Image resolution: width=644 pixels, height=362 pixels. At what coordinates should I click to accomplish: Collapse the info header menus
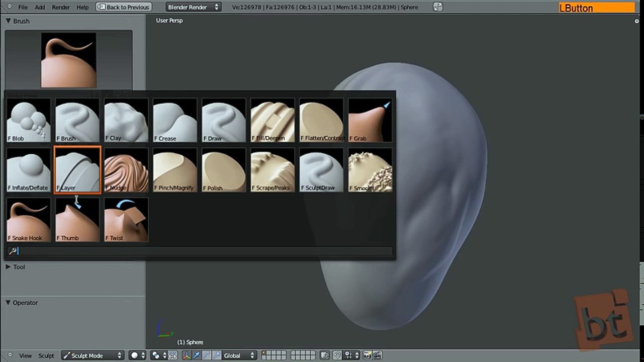tap(9, 7)
